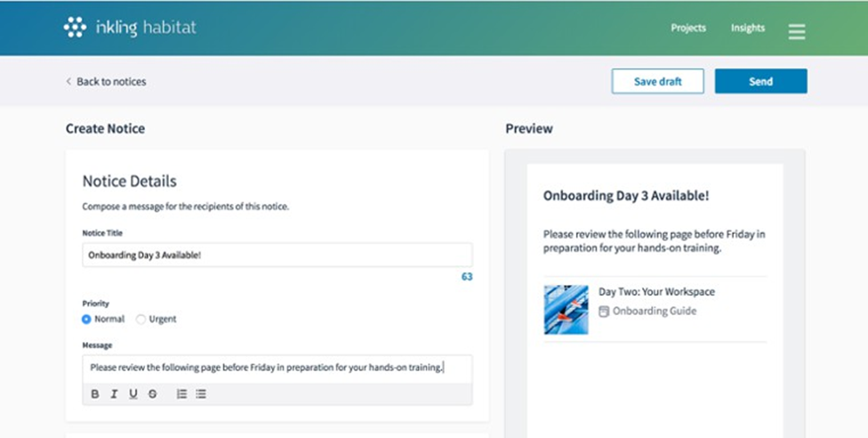Go to the Insights section
This screenshot has height=438, width=868.
click(x=747, y=28)
